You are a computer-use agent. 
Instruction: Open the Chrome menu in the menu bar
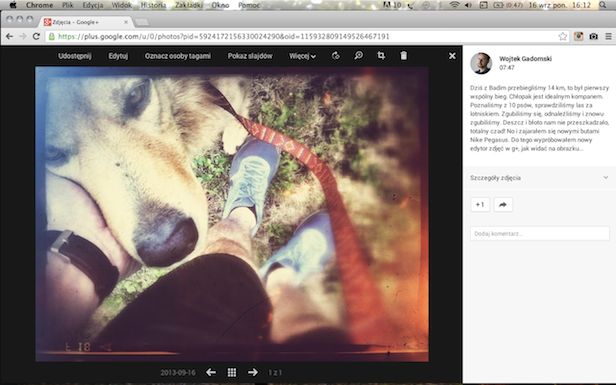39,5
